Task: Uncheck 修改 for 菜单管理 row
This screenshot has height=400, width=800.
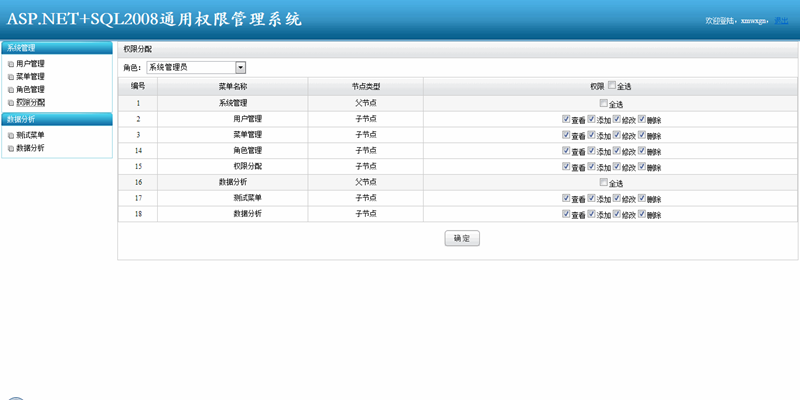Action: point(616,135)
